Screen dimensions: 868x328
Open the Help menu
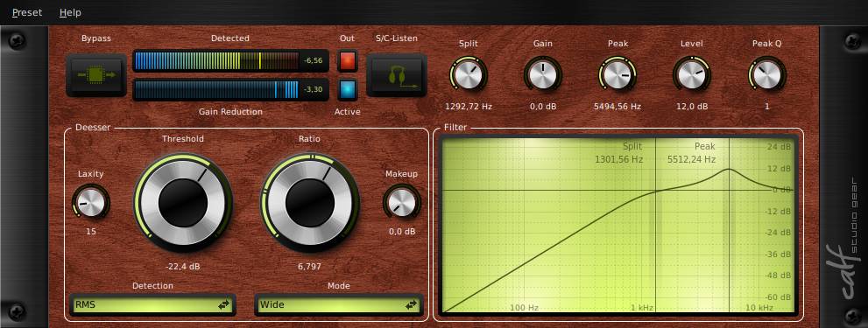70,12
